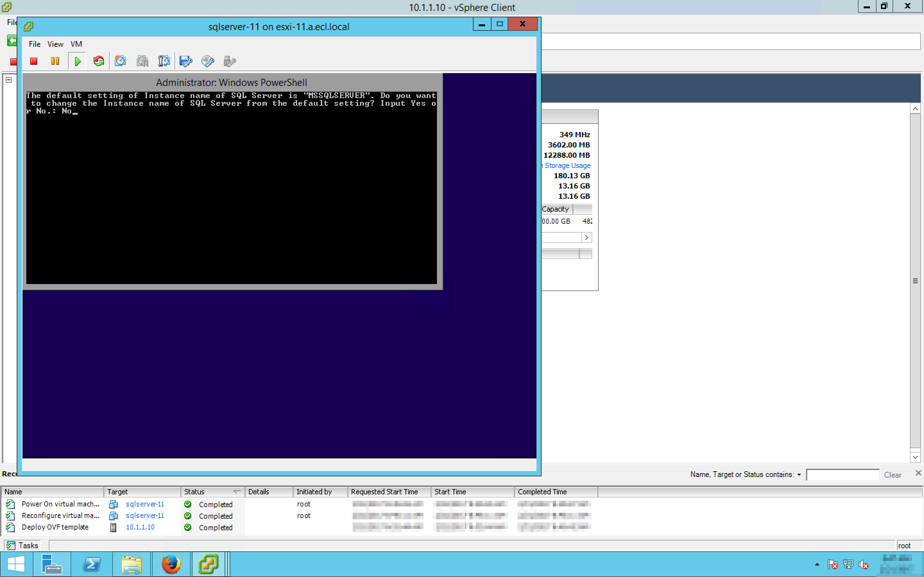
Task: Launch Firefox from the taskbar
Action: pos(171,564)
